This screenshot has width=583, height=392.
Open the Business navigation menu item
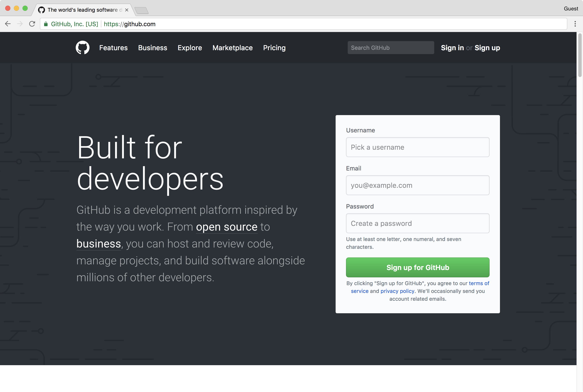click(153, 48)
